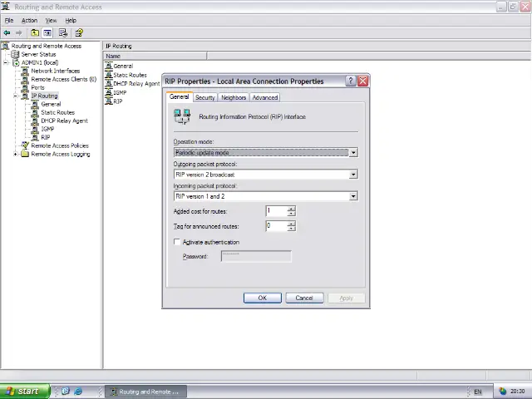532x399 pixels.
Task: Open the File menu
Action: click(9, 20)
